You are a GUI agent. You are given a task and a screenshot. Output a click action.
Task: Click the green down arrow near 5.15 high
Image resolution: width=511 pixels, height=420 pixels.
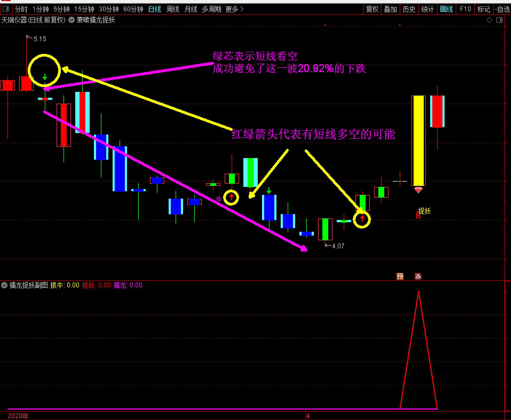[45, 77]
